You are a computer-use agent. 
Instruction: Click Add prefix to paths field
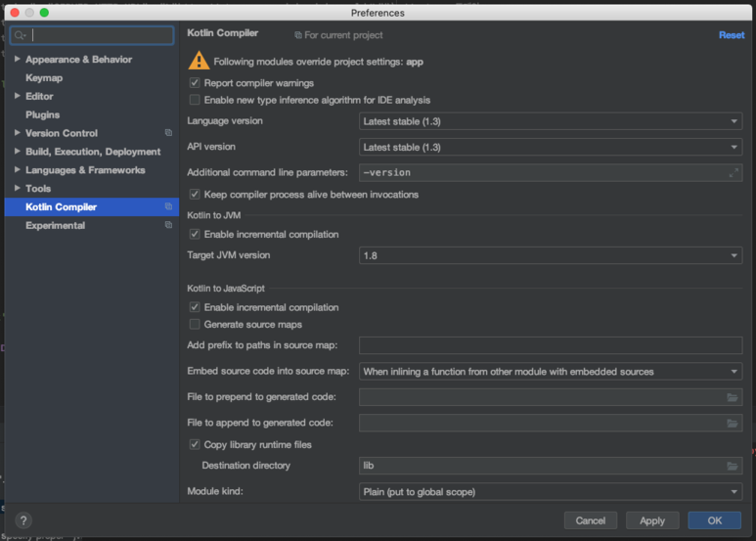pos(550,345)
